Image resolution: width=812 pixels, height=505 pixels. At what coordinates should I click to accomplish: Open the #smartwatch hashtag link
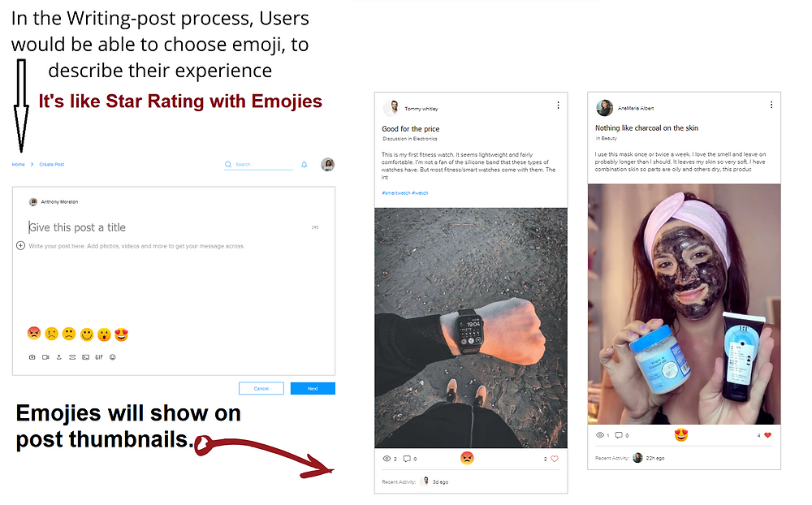click(395, 193)
